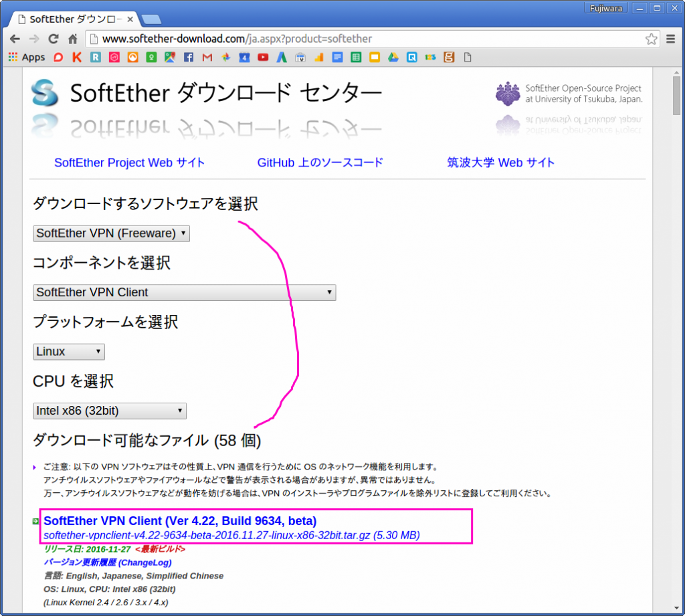The image size is (685, 616).
Task: Open the Google Sheets bookmark
Action: click(x=356, y=58)
